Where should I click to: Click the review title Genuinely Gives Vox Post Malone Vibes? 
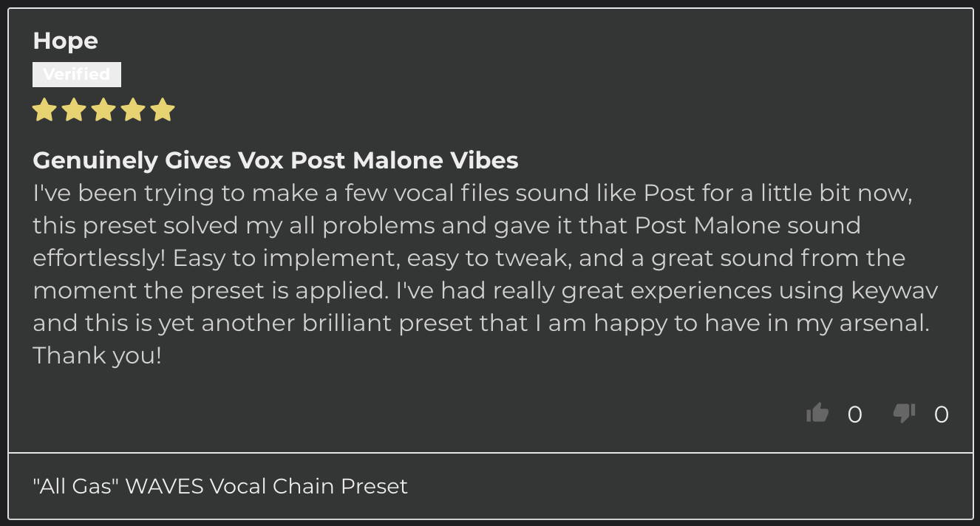276,160
